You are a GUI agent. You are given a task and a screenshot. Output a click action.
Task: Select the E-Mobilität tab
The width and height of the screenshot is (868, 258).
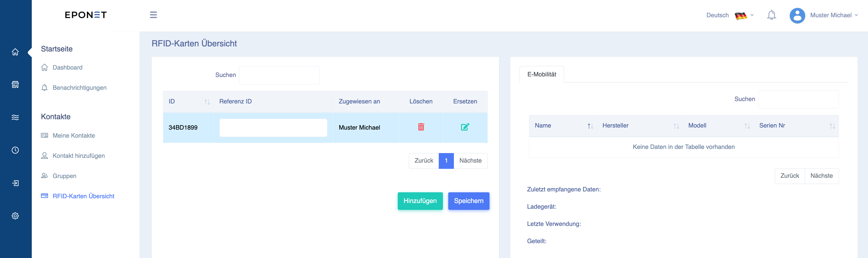[541, 74]
